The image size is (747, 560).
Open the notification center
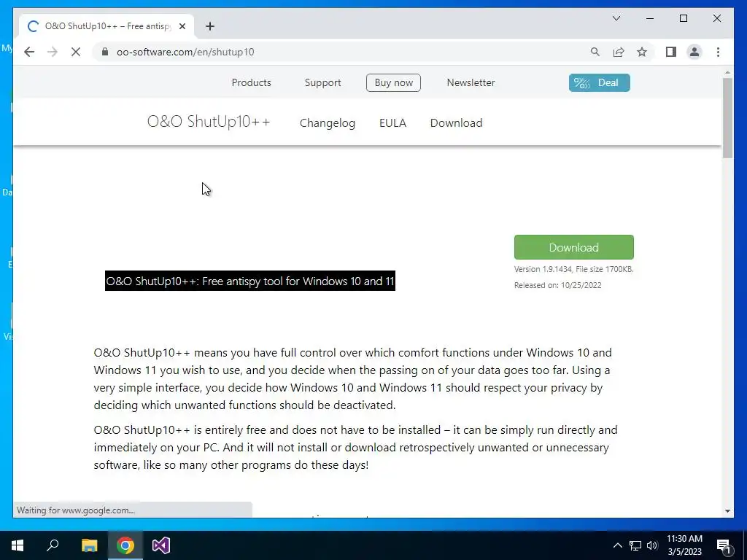(724, 545)
